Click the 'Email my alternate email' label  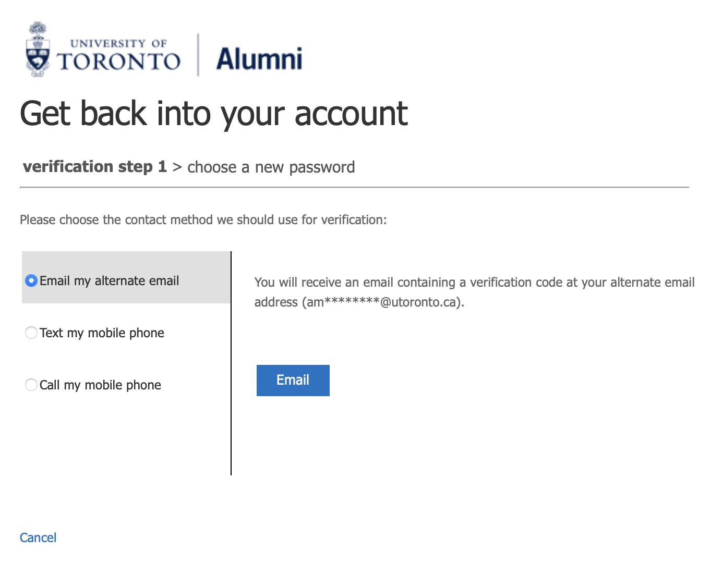[109, 280]
